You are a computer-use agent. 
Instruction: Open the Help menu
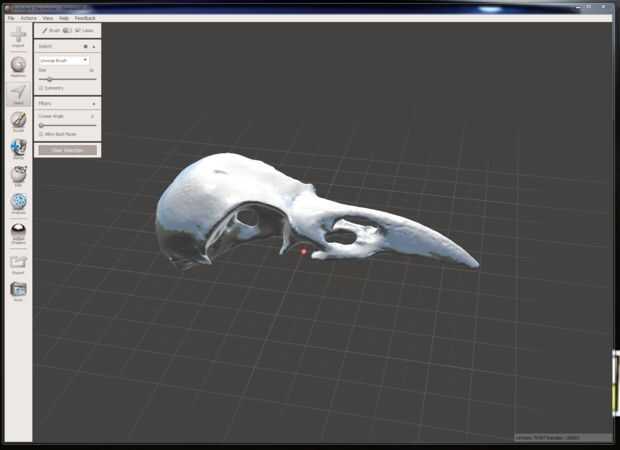(64, 18)
